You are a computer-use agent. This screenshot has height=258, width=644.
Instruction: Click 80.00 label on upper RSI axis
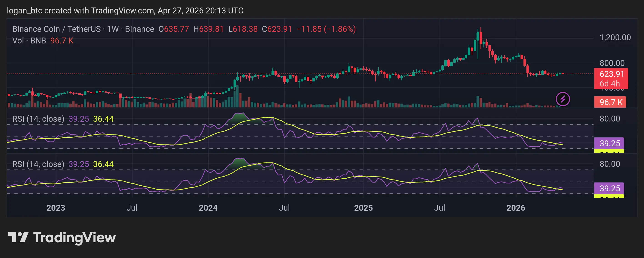[610, 119]
